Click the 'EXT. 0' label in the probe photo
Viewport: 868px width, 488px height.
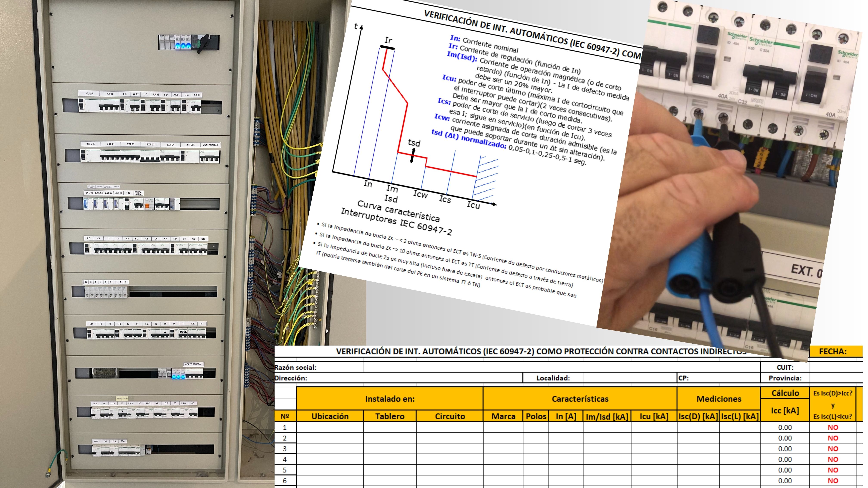(807, 271)
